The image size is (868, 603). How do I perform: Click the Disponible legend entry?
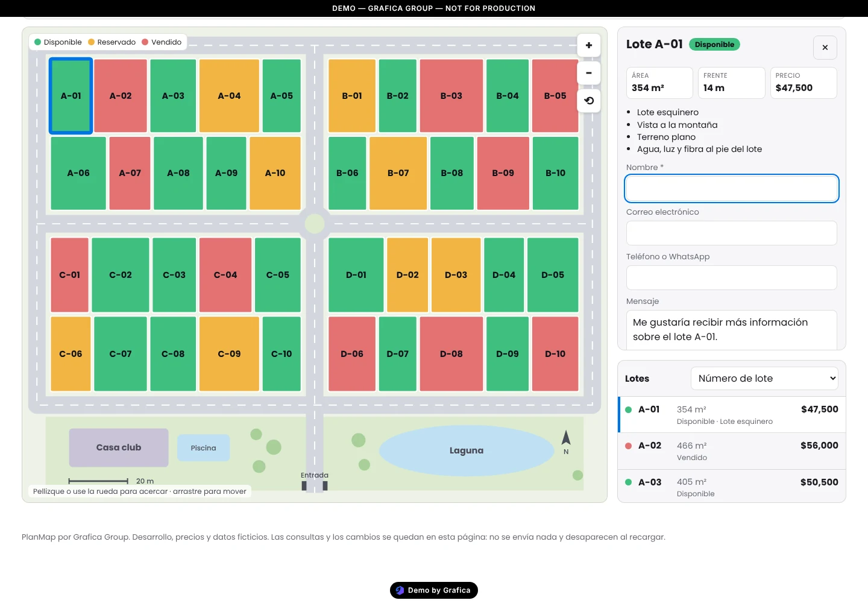coord(58,42)
